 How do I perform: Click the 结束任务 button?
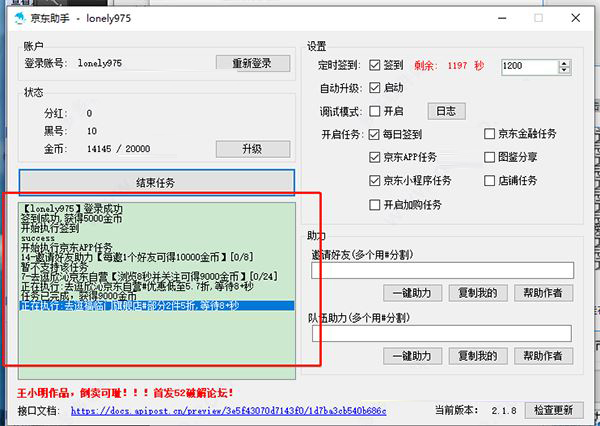click(157, 182)
